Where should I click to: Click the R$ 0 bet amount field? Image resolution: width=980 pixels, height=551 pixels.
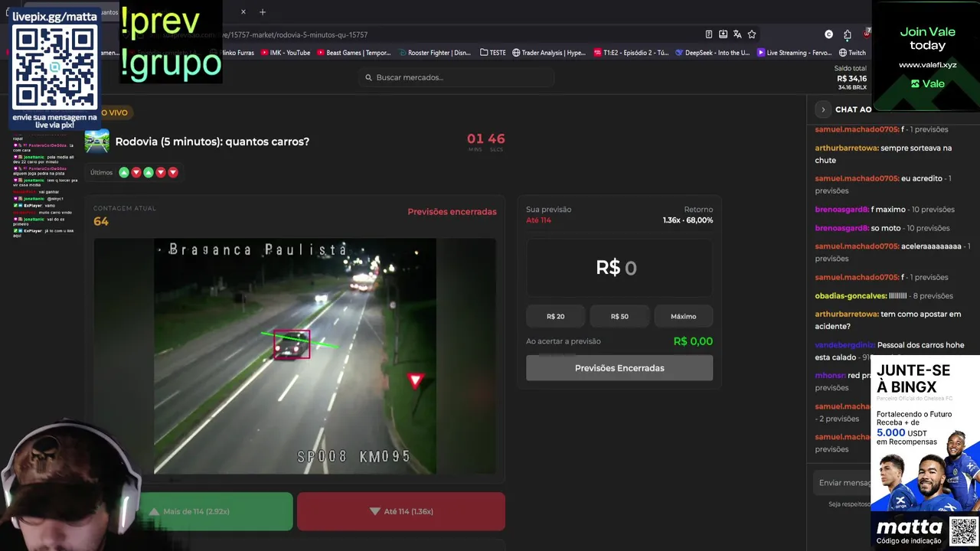619,268
